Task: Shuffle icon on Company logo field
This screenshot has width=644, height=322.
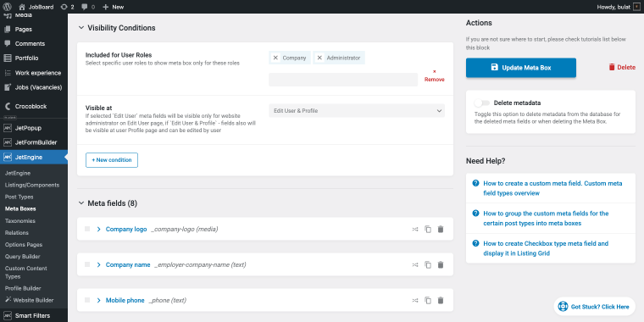Action: (415, 229)
